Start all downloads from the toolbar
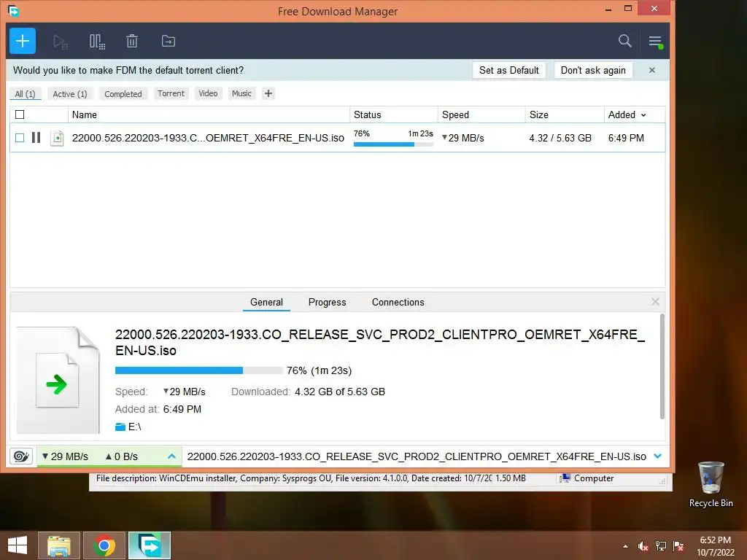This screenshot has height=560, width=747. coord(61,42)
